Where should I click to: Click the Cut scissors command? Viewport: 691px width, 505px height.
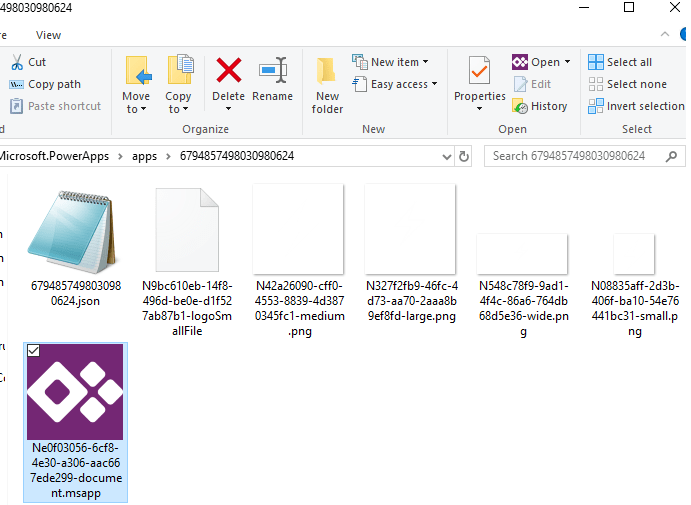pyautogui.click(x=28, y=62)
